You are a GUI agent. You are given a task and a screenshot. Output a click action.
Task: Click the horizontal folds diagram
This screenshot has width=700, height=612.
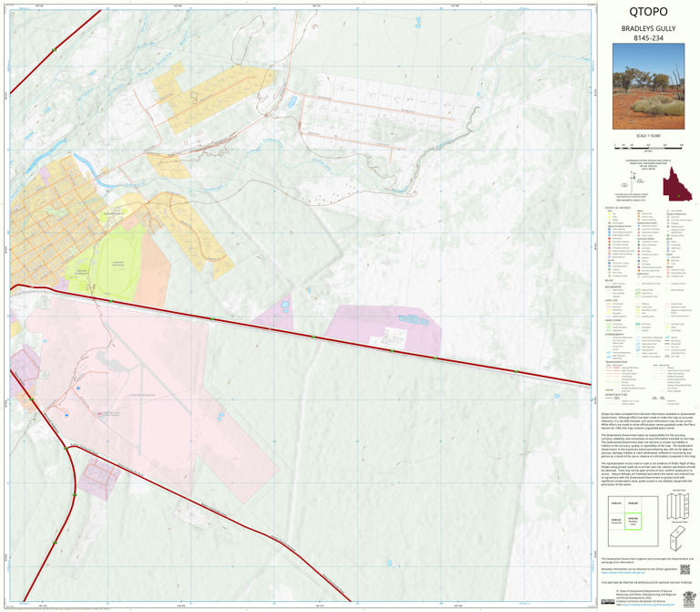click(678, 506)
